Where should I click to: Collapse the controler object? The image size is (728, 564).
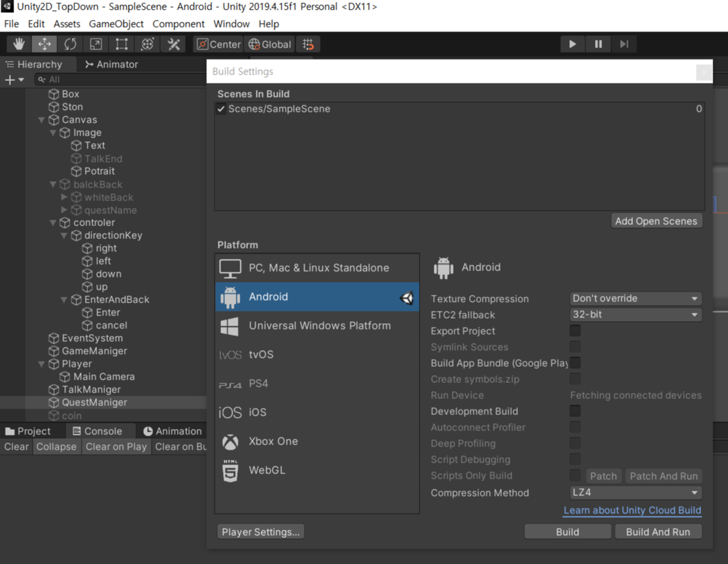[53, 223]
